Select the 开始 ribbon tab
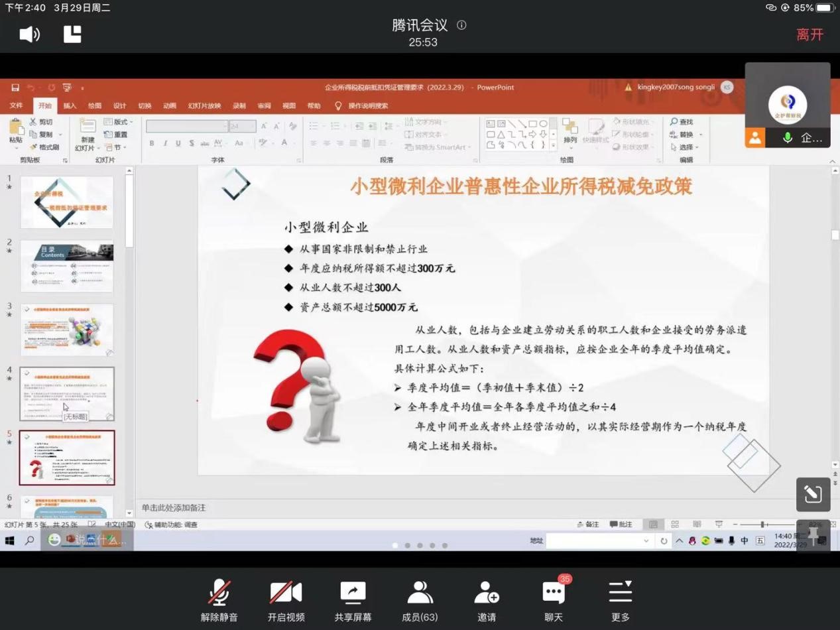Image resolution: width=840 pixels, height=630 pixels. point(44,105)
